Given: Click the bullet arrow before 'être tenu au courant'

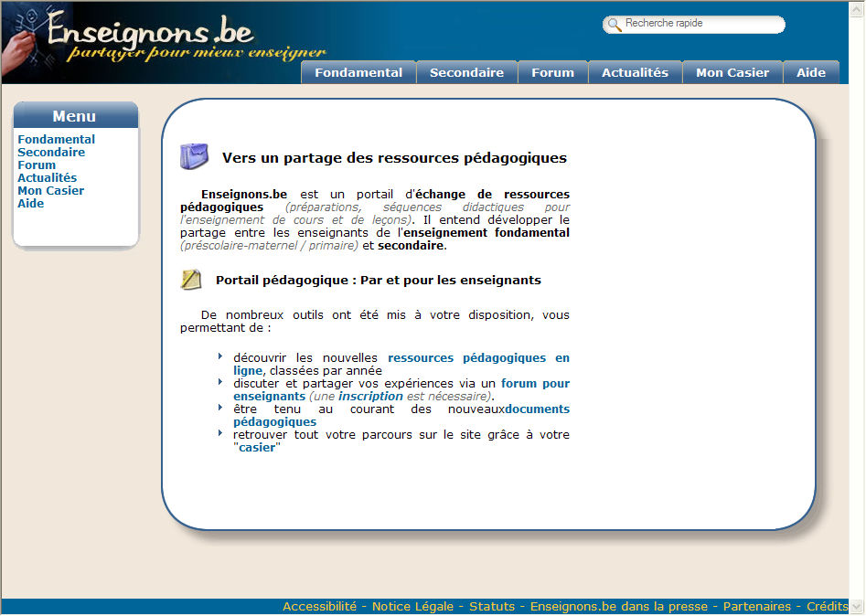Looking at the screenshot, I should pos(220,408).
